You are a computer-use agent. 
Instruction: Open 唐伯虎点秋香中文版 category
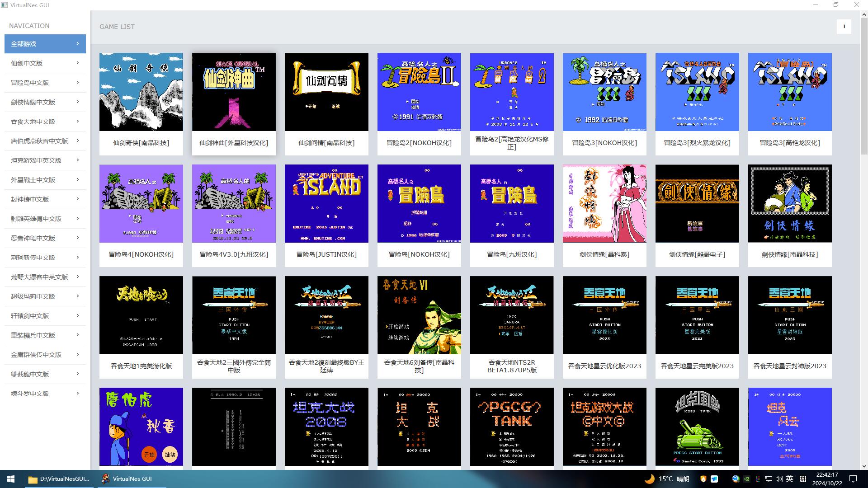click(45, 141)
